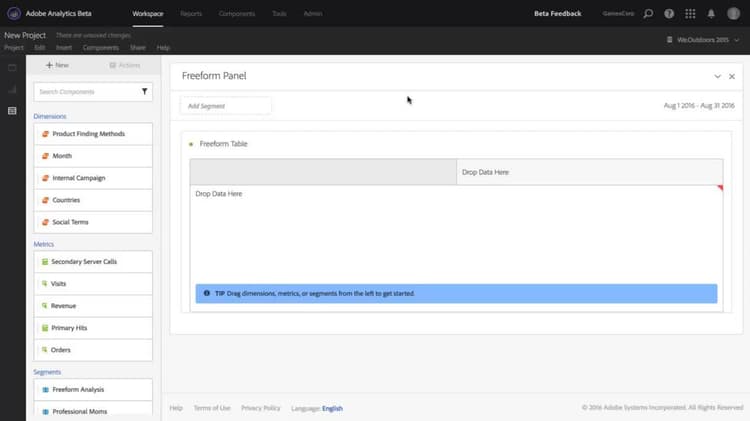Click the search magnifier icon in top bar
Viewport: 750px width, 421px height.
tap(648, 13)
